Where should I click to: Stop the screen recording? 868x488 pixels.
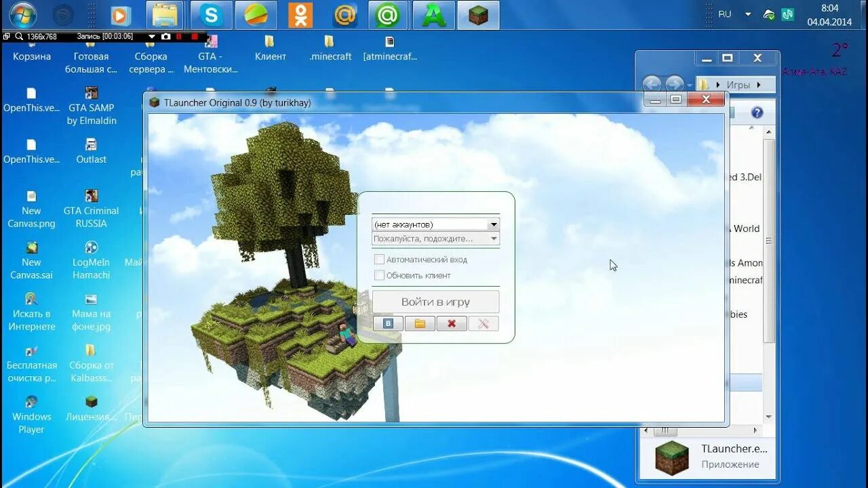coord(195,37)
